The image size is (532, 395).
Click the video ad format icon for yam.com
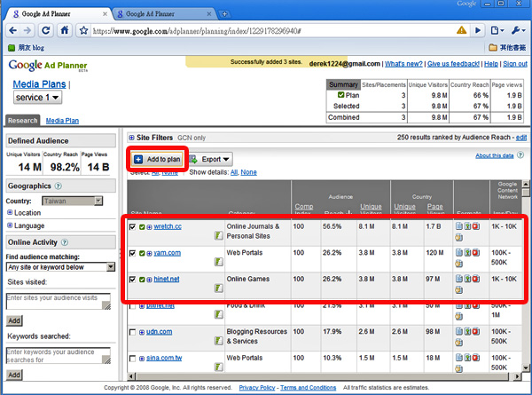click(x=476, y=253)
